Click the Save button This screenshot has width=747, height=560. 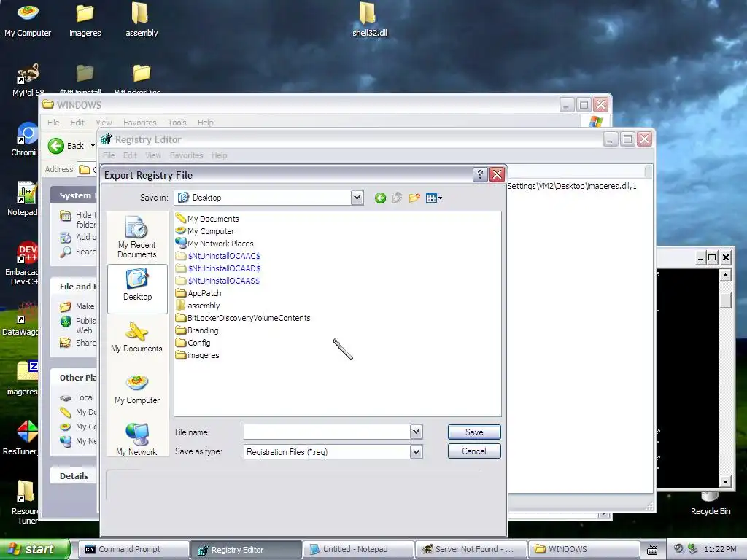tap(474, 432)
